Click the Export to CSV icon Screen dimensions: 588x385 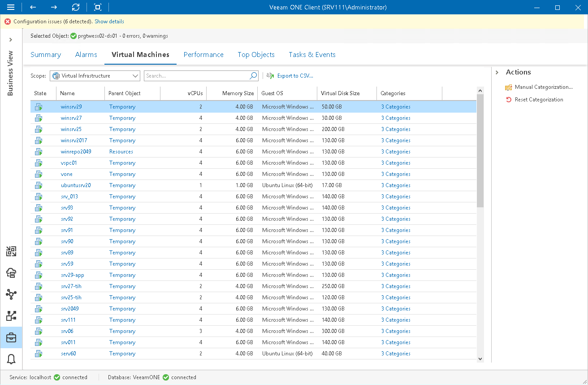click(270, 76)
